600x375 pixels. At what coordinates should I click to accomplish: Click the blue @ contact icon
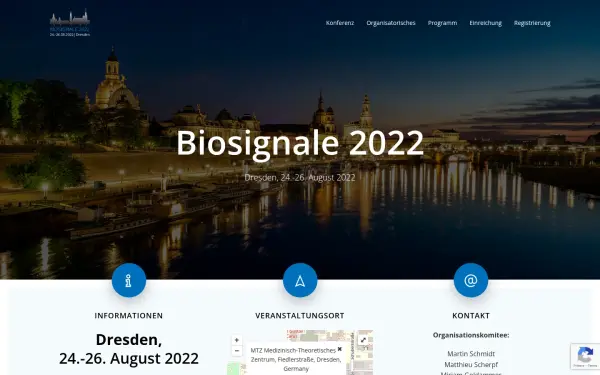pos(471,280)
